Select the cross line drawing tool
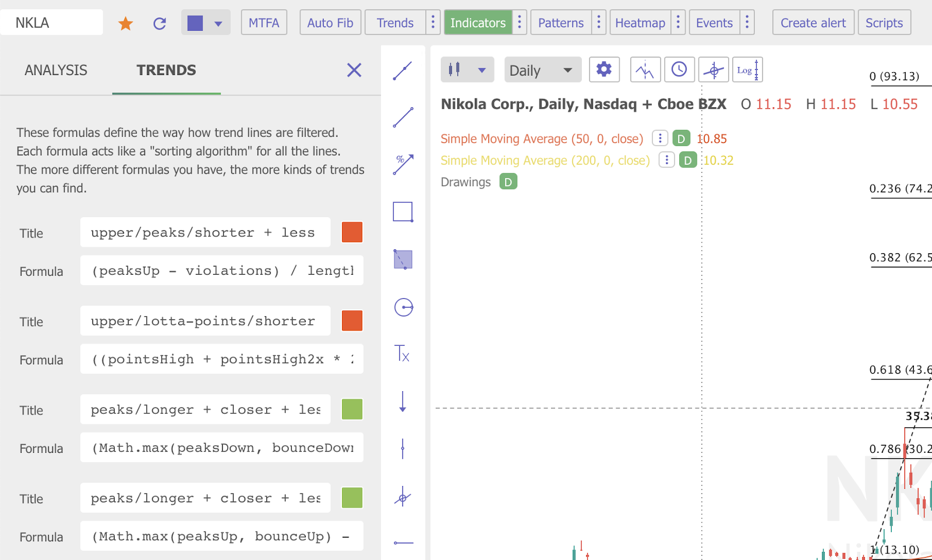The width and height of the screenshot is (932, 560). coord(403,497)
